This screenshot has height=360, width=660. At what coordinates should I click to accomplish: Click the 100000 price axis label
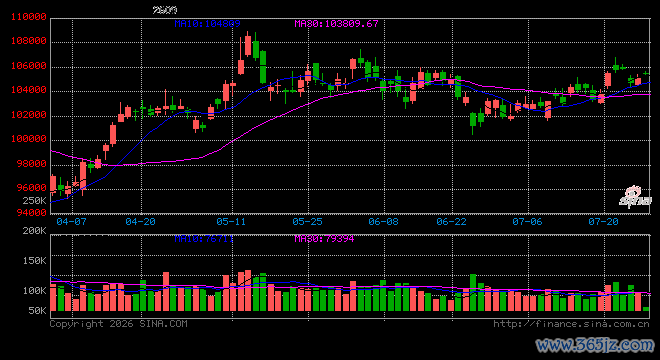click(29, 139)
